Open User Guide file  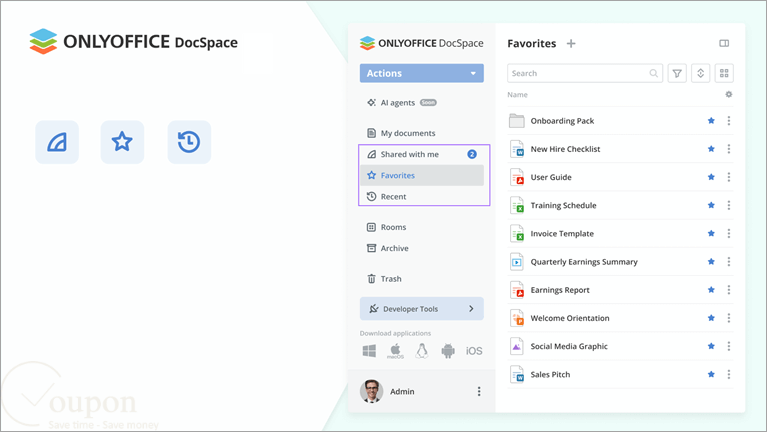pyautogui.click(x=551, y=177)
